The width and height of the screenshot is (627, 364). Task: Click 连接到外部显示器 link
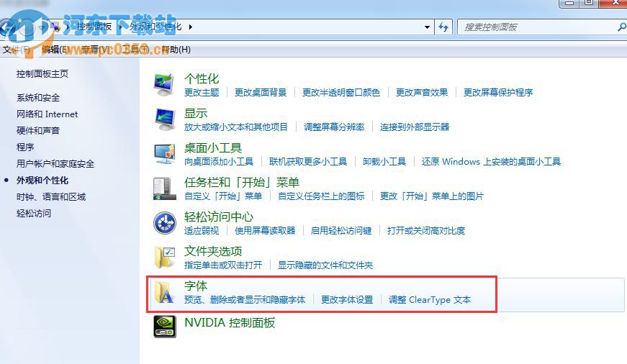[415, 127]
